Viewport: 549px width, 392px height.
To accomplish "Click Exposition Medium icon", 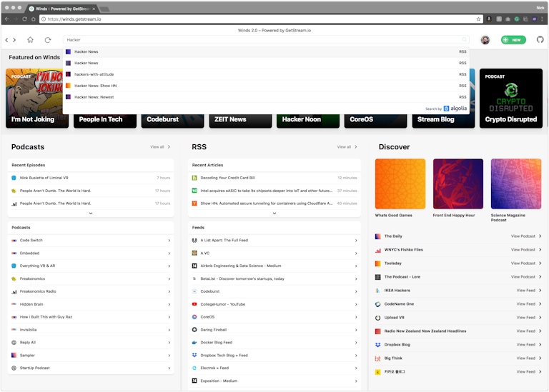I will tap(194, 381).
